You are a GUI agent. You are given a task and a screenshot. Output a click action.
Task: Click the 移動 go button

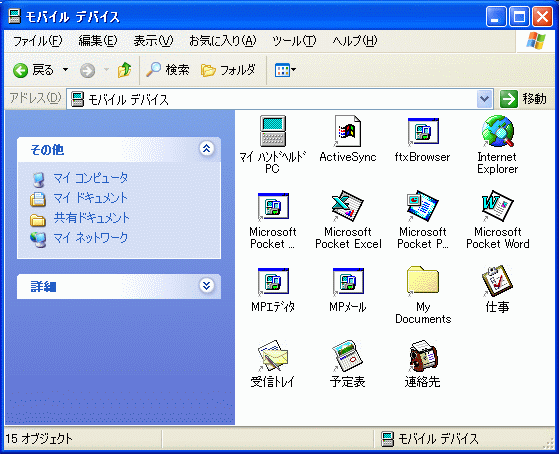click(x=524, y=99)
